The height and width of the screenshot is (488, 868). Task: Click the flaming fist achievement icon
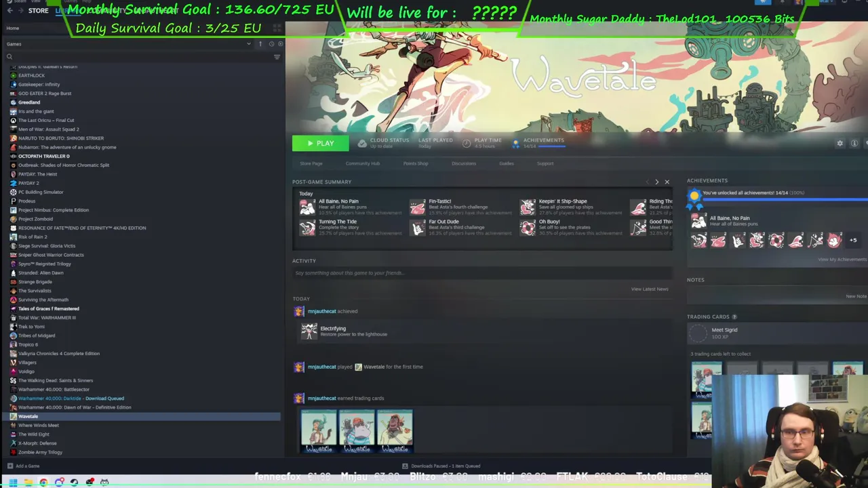click(835, 240)
